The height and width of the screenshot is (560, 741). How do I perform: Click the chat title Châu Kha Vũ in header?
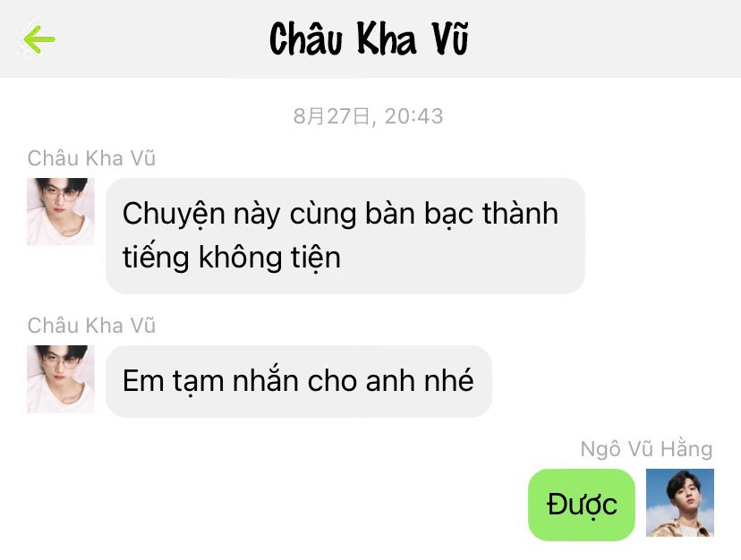pyautogui.click(x=369, y=38)
